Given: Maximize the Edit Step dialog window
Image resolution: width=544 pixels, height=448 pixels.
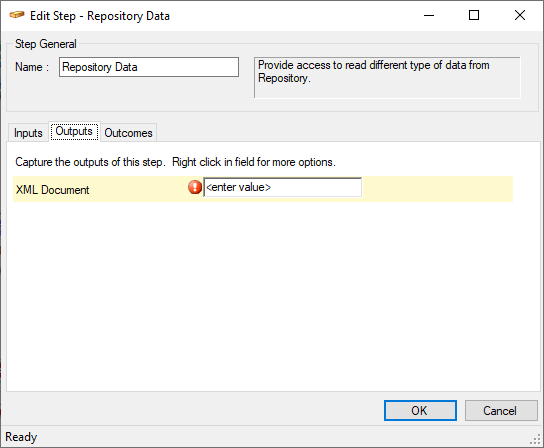Looking at the screenshot, I should pyautogui.click(x=474, y=15).
